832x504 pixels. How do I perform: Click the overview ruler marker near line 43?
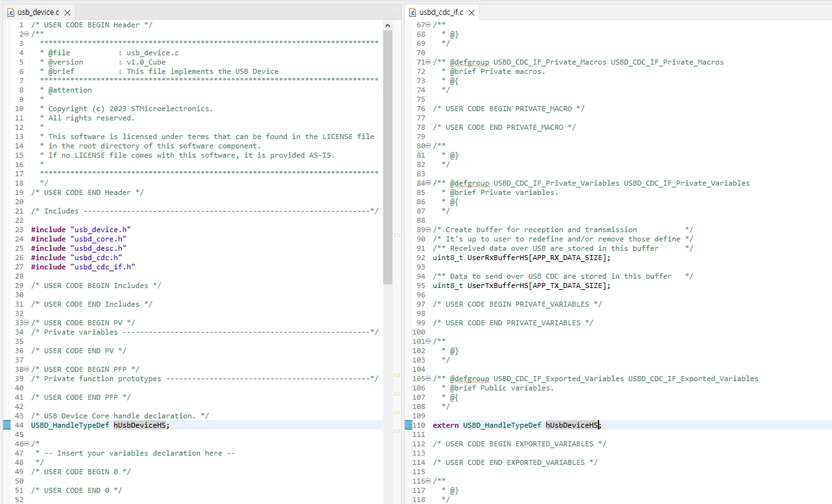[397, 412]
